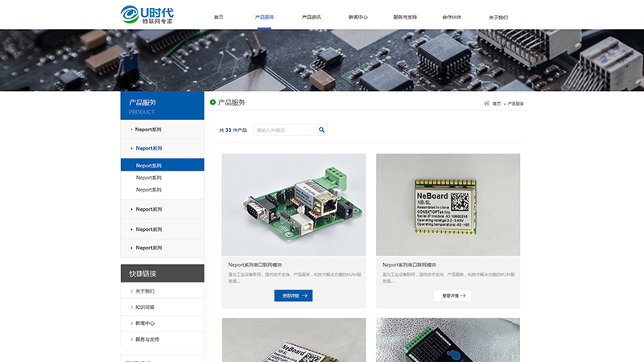Image resolution: width=644 pixels, height=362 pixels.
Task: Click the 产品服务 breadcrumb text
Action: (515, 104)
